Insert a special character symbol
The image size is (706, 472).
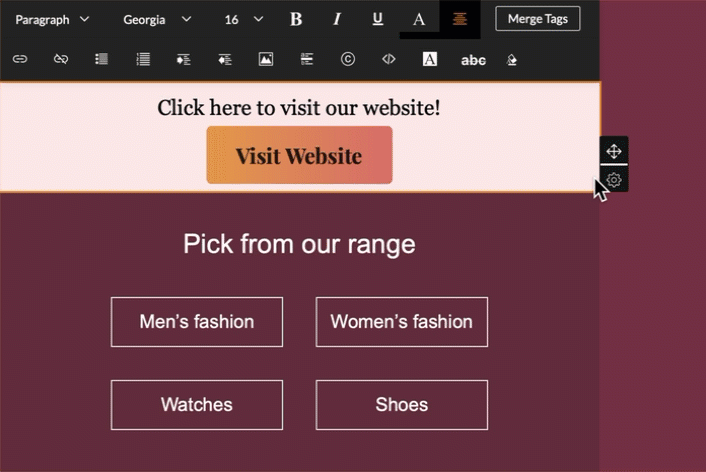tap(348, 59)
